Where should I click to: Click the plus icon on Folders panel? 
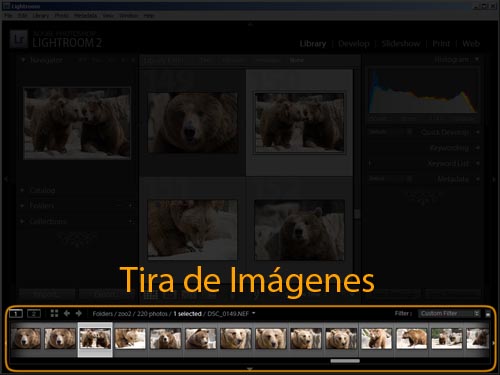tap(132, 206)
